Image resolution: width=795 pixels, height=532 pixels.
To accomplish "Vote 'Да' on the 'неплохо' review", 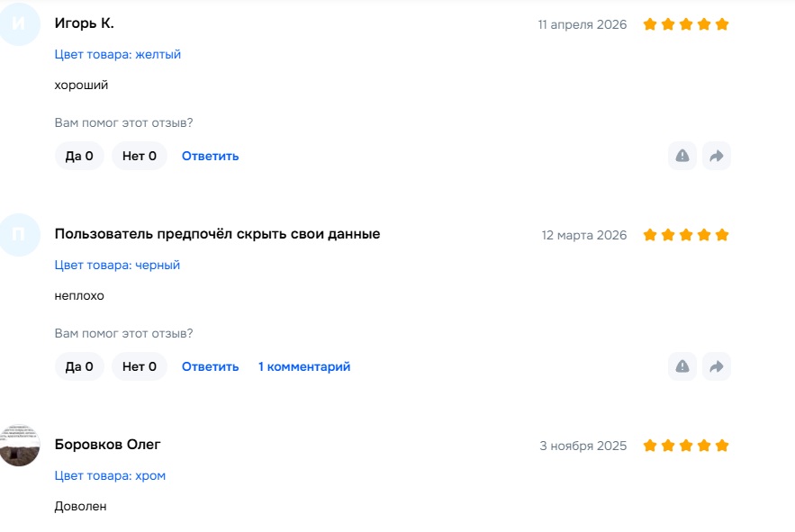I will [79, 366].
